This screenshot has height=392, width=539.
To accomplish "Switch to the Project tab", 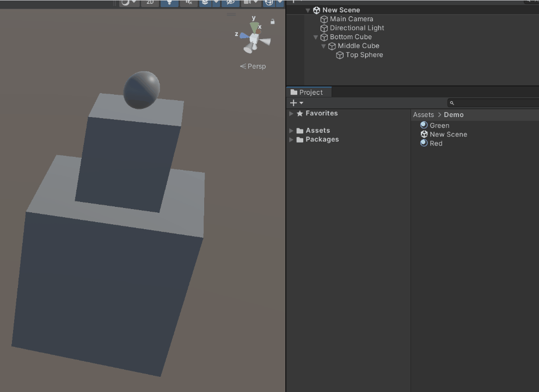I will click(x=309, y=92).
